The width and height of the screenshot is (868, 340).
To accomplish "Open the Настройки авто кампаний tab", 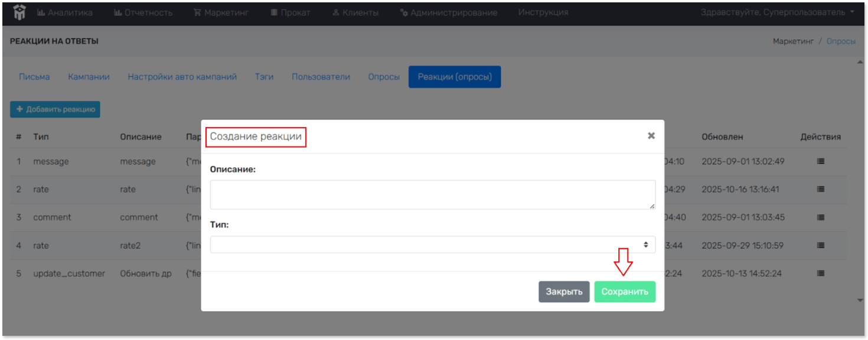I will tap(182, 77).
